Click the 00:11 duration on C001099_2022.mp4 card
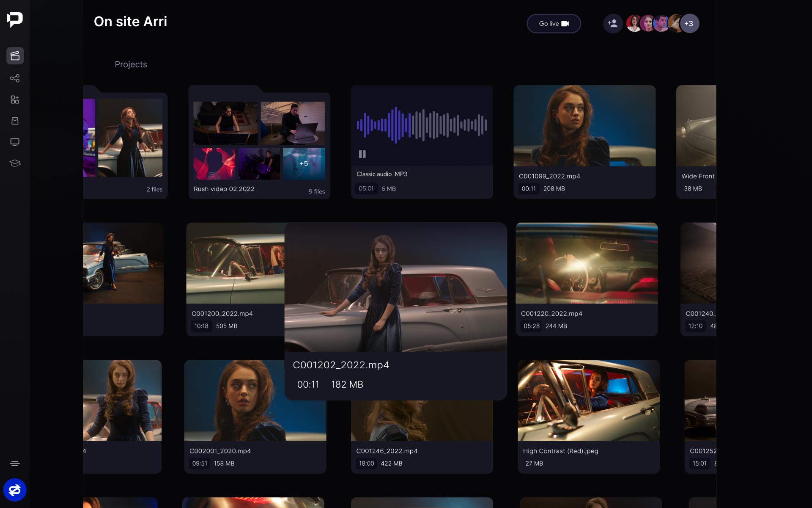 (529, 188)
